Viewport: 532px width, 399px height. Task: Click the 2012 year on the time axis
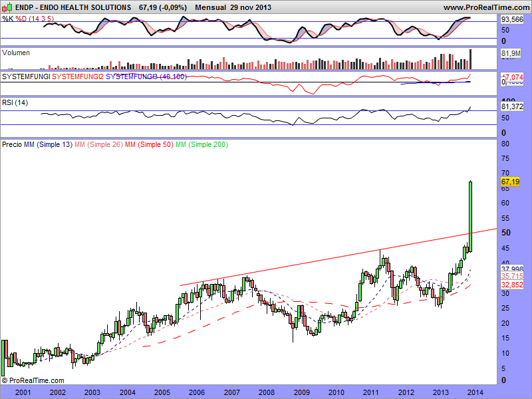pyautogui.click(x=406, y=392)
